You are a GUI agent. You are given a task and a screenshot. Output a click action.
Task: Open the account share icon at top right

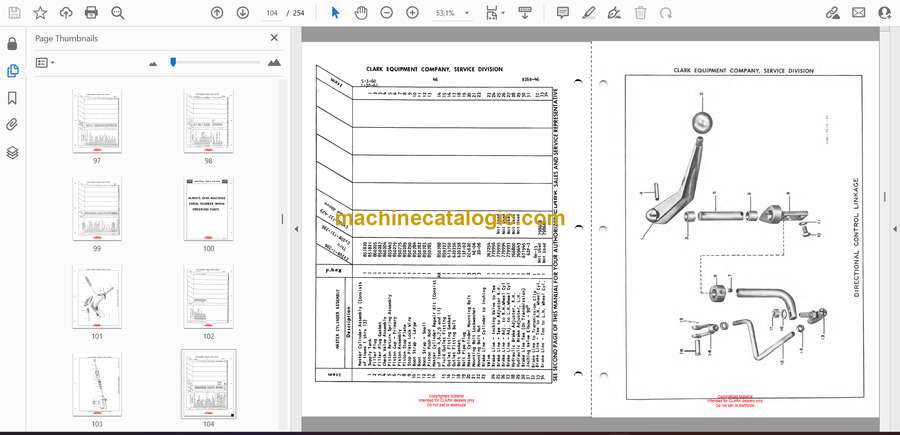885,13
